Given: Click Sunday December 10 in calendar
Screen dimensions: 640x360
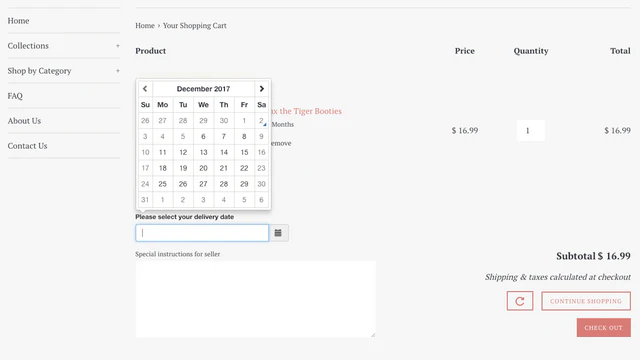Looking at the screenshot, I should (145, 152).
